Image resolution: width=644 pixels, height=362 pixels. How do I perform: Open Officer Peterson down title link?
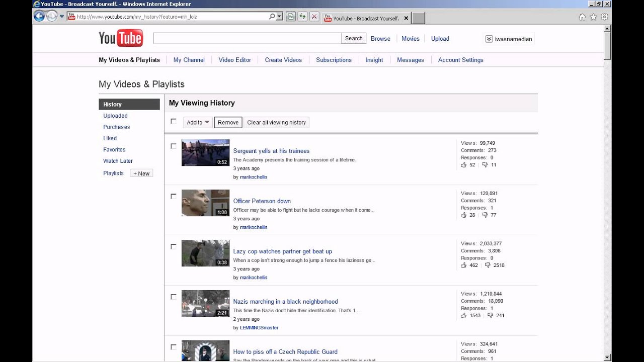point(262,201)
